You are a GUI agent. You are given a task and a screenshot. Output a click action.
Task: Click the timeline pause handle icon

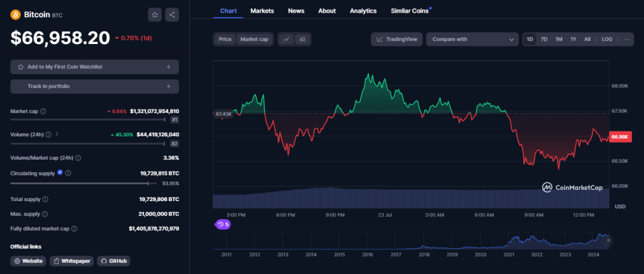click(x=608, y=240)
